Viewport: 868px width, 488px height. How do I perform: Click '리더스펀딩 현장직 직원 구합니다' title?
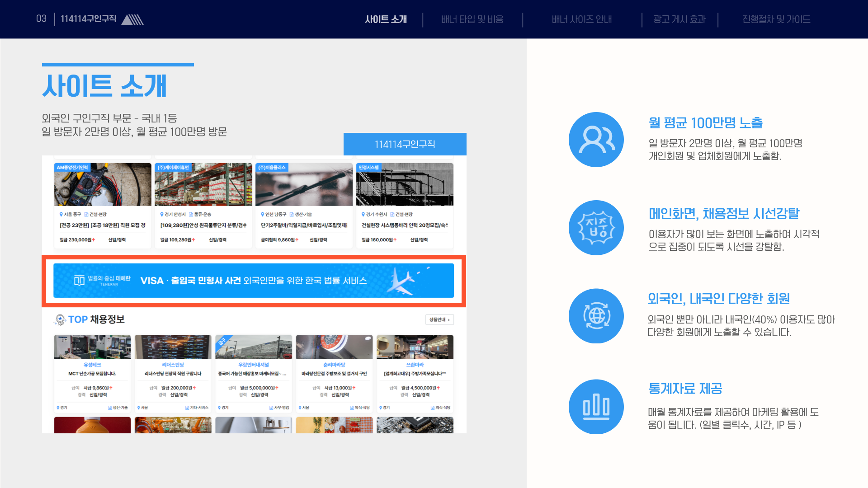173,374
